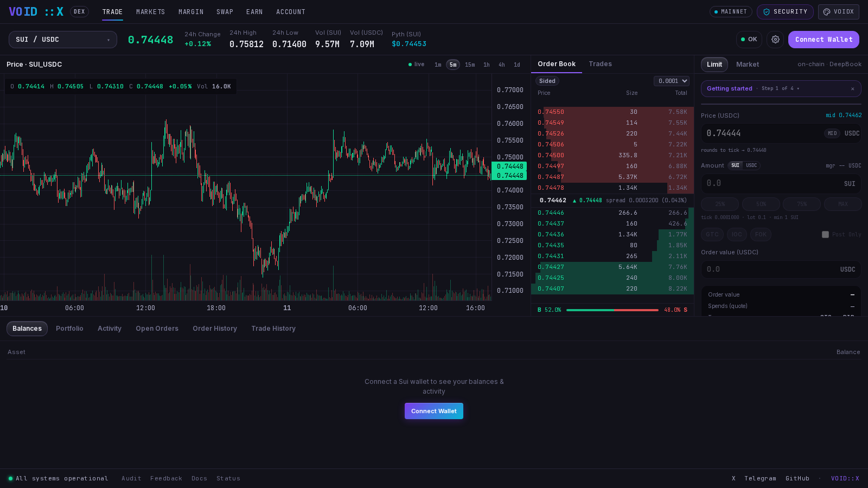Switch amount unit to USDC
868x488 pixels.
(x=751, y=165)
